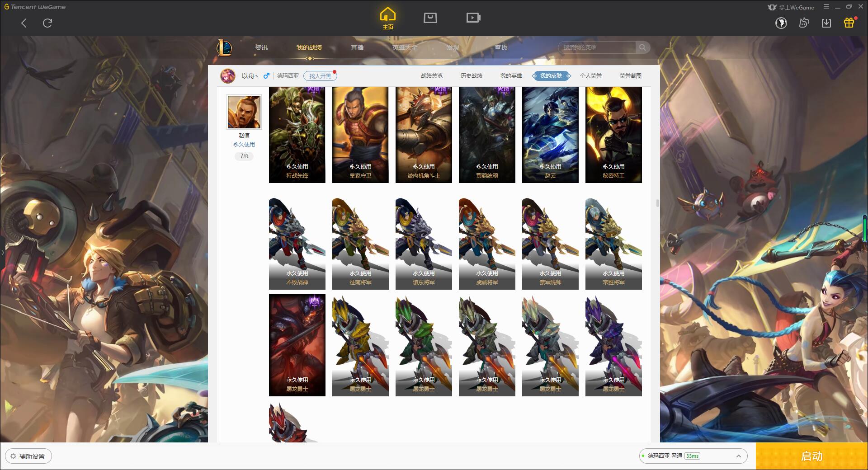The image size is (868, 470).
Task: Switch to 战绩总览 sub-tab
Action: pos(432,76)
